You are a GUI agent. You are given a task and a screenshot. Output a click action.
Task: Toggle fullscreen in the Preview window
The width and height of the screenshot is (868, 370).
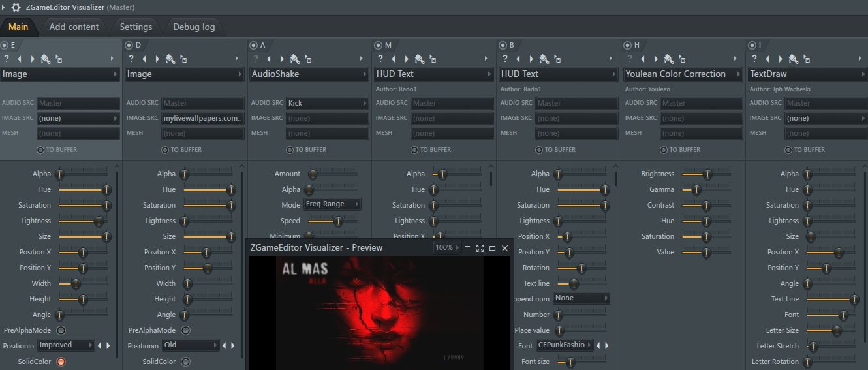pyautogui.click(x=480, y=248)
